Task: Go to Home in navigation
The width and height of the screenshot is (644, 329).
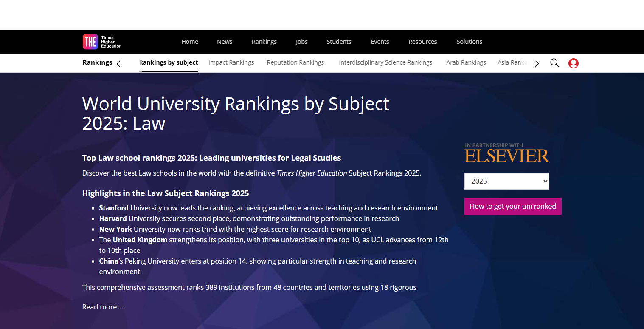Action: coord(190,42)
